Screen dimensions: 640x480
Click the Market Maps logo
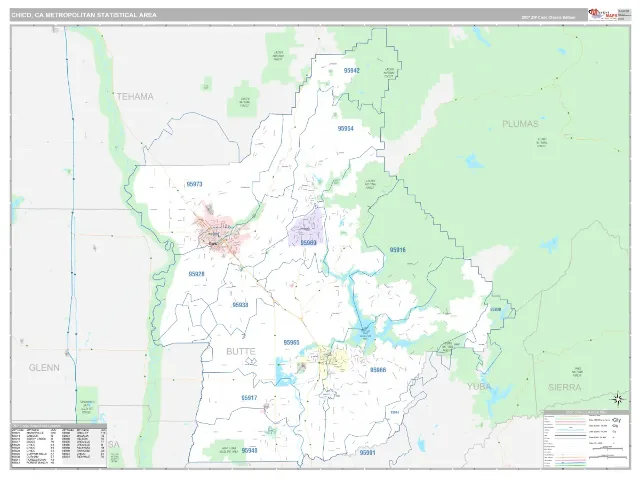tap(603, 14)
